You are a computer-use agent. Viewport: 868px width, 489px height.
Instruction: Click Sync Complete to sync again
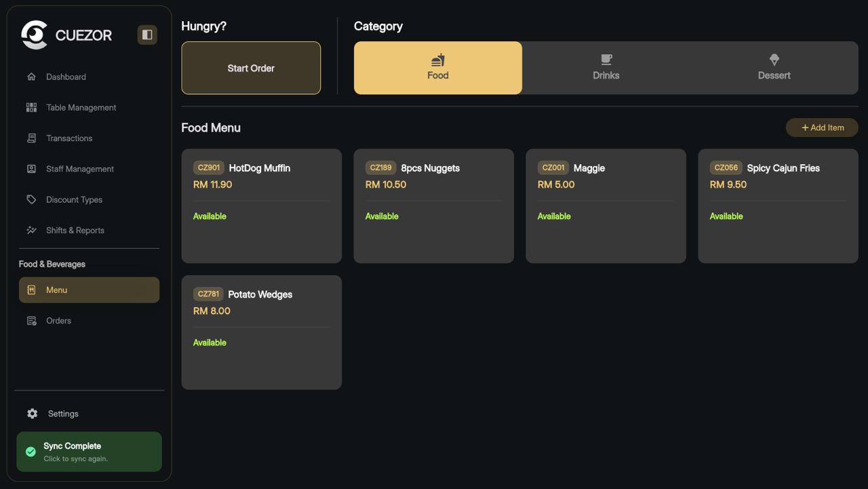click(x=89, y=451)
